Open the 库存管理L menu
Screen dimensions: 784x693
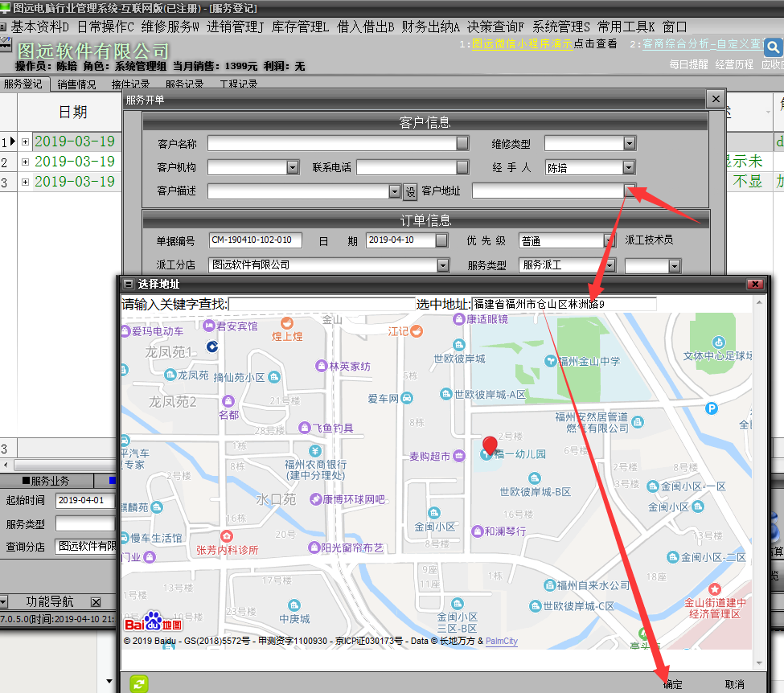pos(301,27)
